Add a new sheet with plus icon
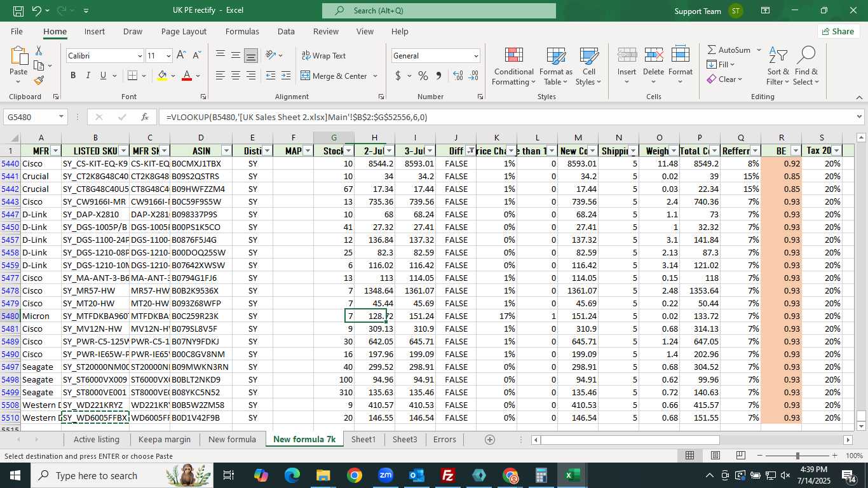This screenshot has height=488, width=868. click(x=489, y=440)
